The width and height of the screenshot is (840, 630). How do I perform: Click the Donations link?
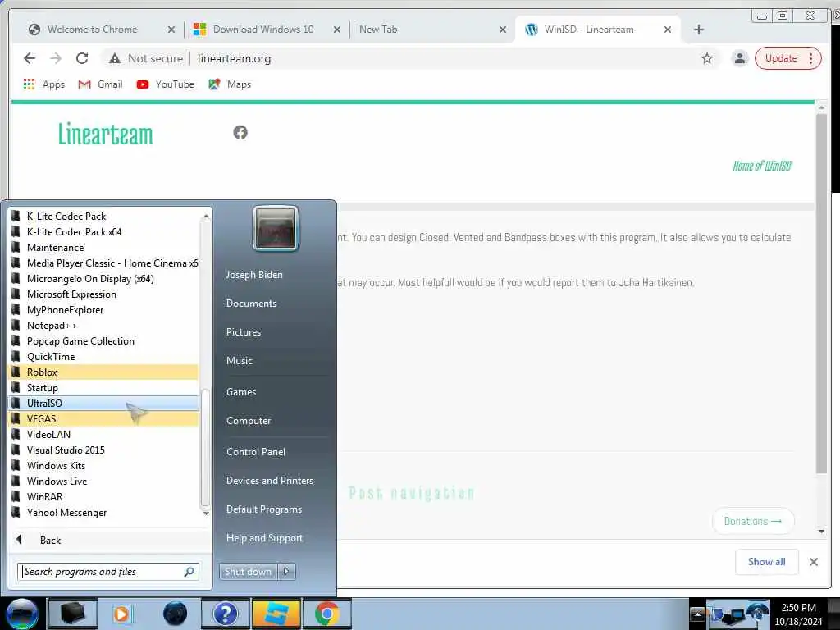753,521
